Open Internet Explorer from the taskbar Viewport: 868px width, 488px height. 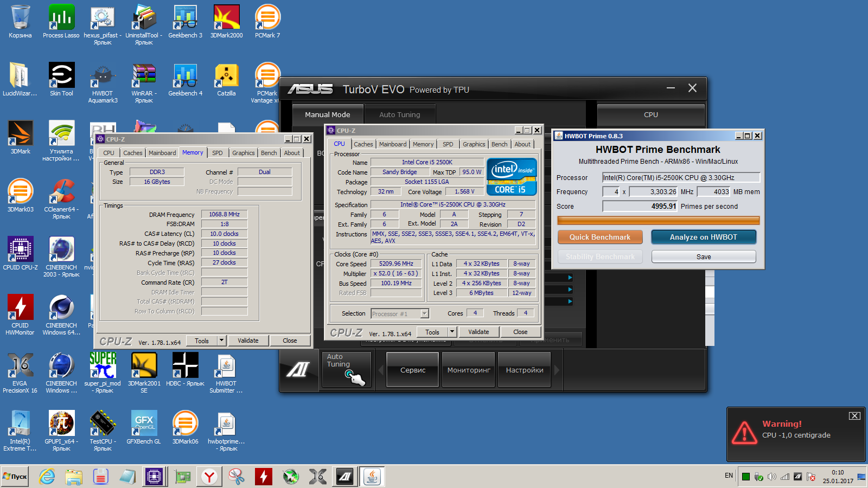tap(47, 477)
